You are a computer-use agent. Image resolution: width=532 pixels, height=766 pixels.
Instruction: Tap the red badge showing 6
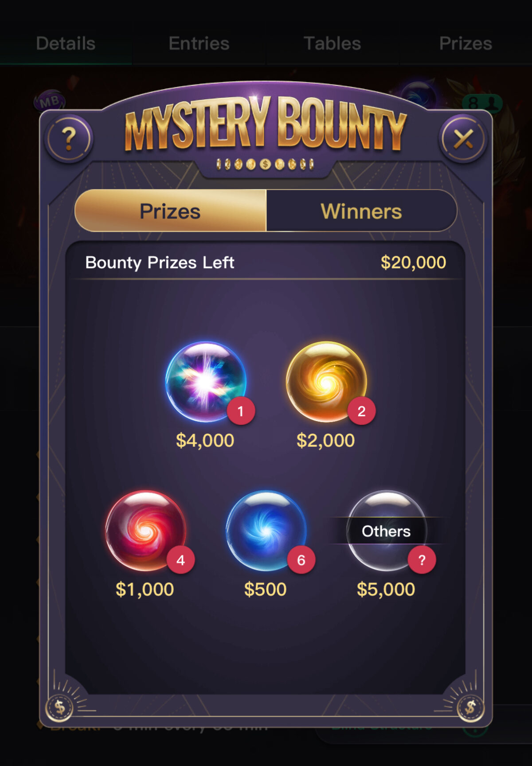[301, 560]
